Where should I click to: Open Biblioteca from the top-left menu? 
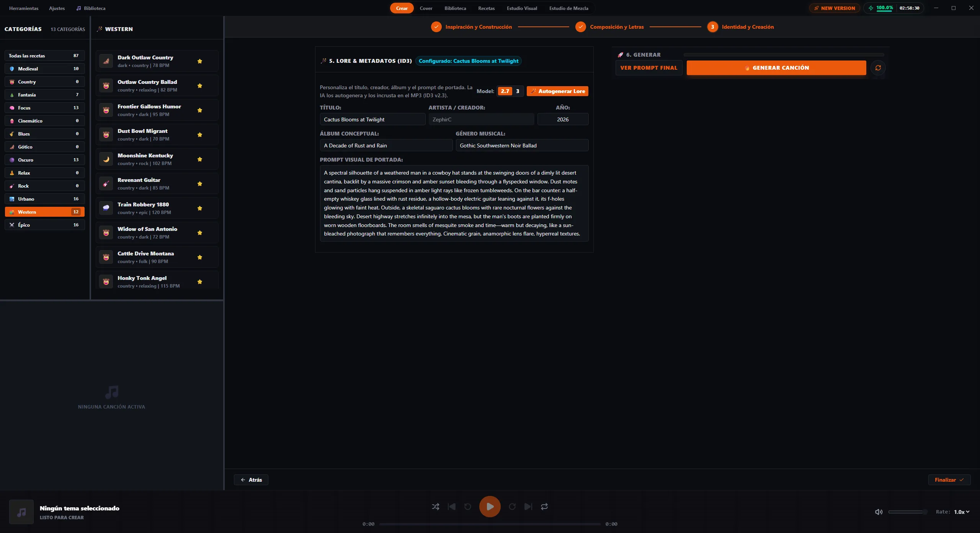[91, 8]
